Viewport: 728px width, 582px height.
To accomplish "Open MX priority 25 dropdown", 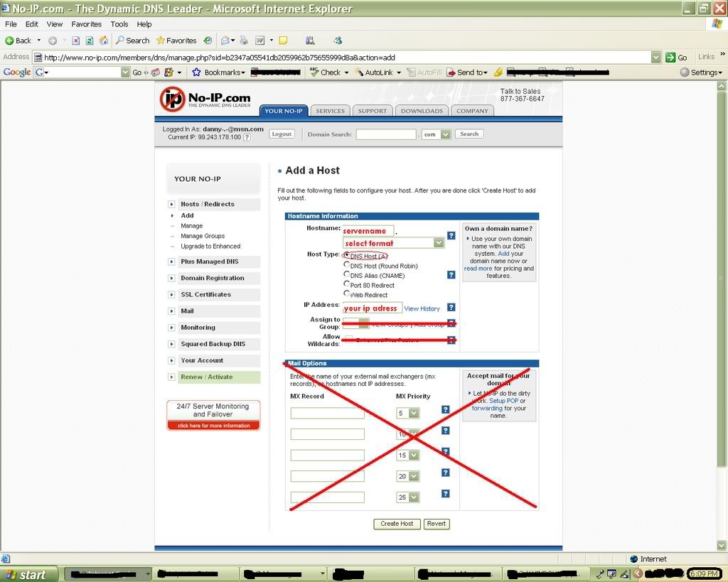I will coord(413,497).
